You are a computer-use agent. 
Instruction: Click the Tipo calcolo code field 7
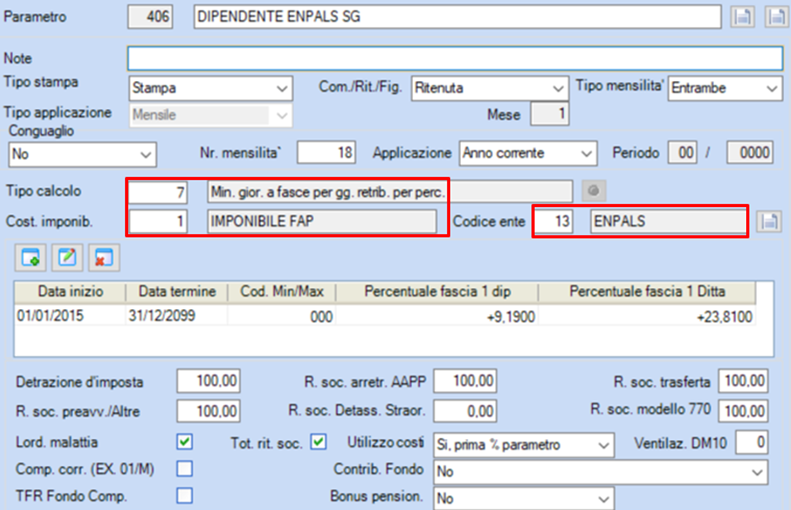(158, 192)
